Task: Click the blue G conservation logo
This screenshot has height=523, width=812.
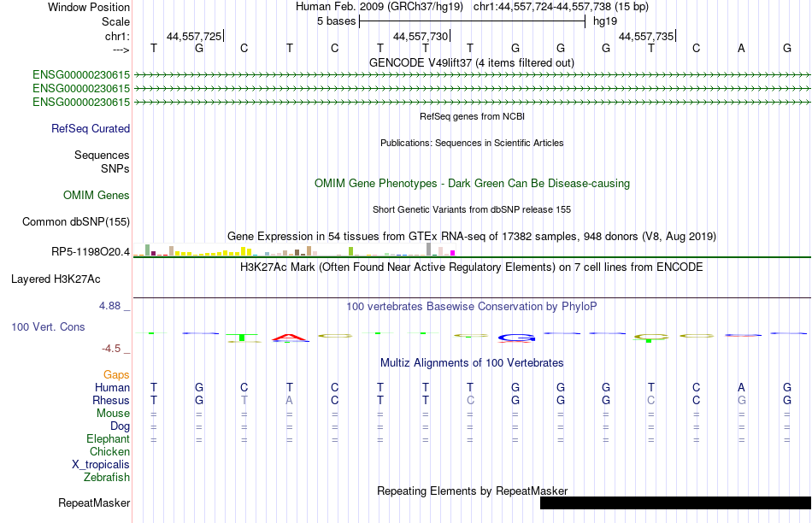Action: point(516,338)
